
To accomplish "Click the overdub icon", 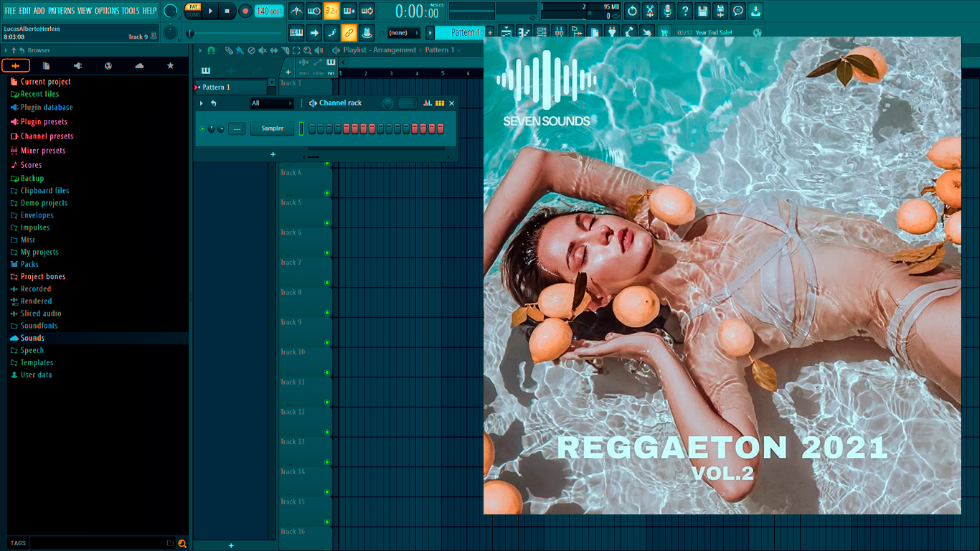I will point(349,11).
